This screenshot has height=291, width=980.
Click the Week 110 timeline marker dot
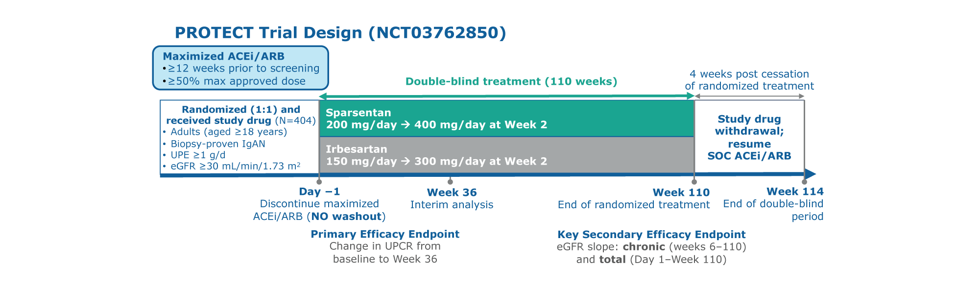coord(694,182)
